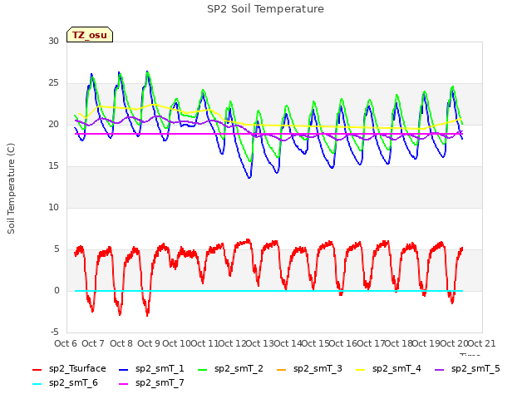The height and width of the screenshot is (399, 532).
Task: Click the 30 y-axis tick label
Action: coord(53,41)
